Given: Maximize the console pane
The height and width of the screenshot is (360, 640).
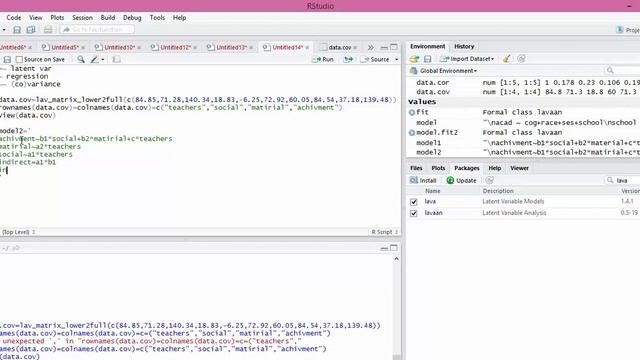Looking at the screenshot, I should tap(394, 248).
